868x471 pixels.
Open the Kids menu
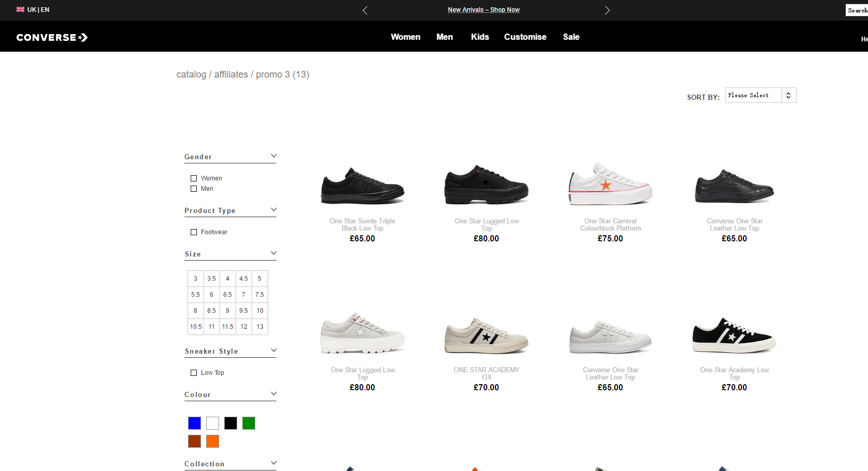point(480,37)
